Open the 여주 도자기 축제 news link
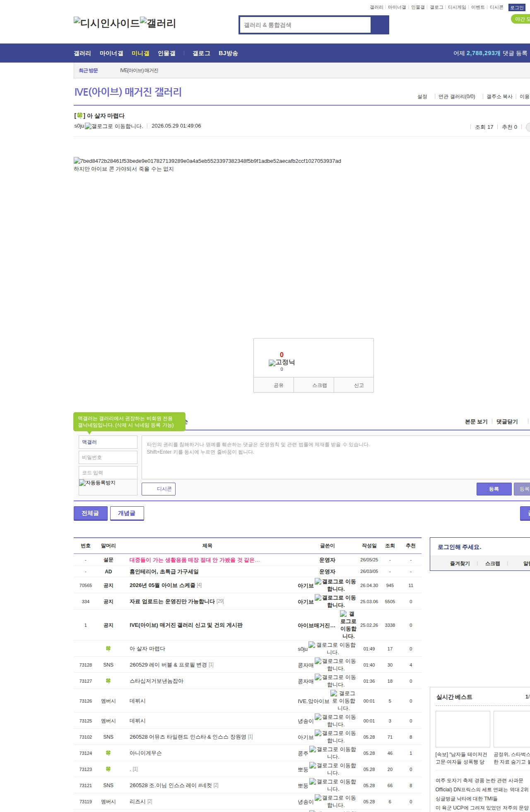 (479, 781)
